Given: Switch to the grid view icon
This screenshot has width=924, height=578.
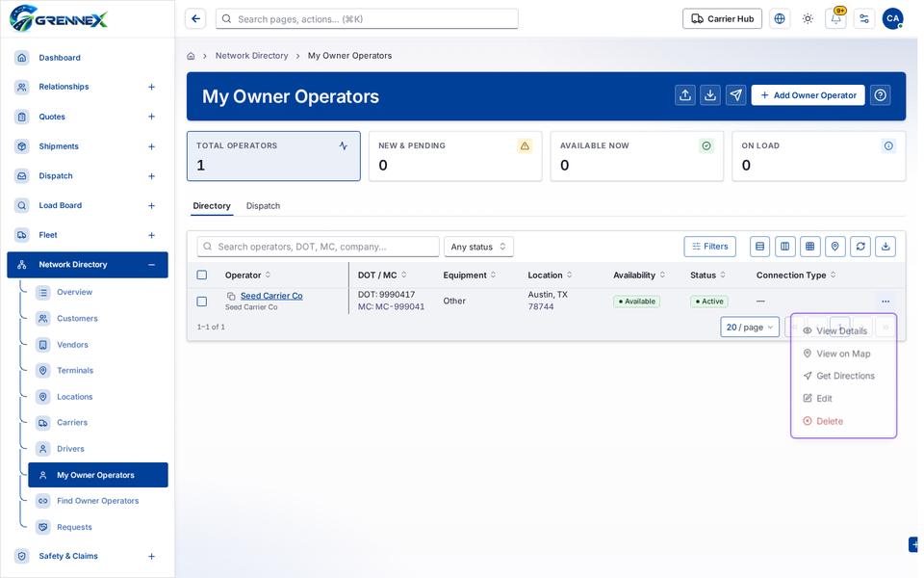Looking at the screenshot, I should coord(810,247).
